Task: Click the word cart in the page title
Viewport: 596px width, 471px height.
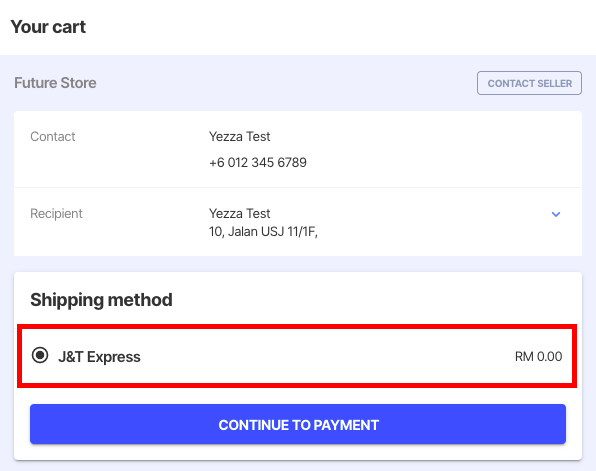Action: click(x=69, y=27)
